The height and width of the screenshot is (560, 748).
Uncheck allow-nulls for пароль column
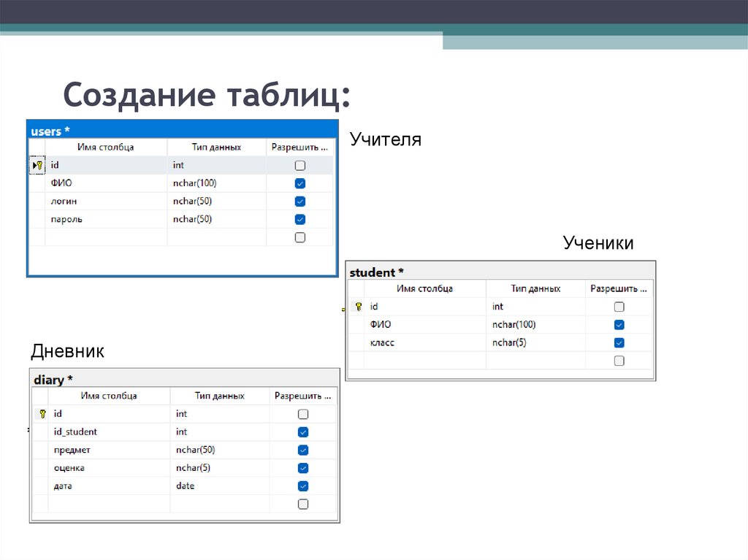(x=300, y=220)
